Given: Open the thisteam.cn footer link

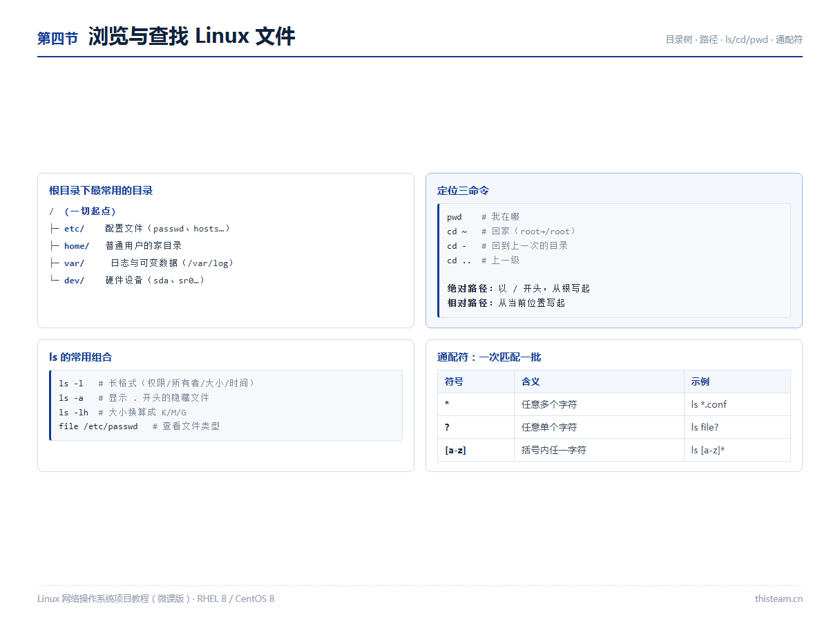Looking at the screenshot, I should click(x=779, y=599).
